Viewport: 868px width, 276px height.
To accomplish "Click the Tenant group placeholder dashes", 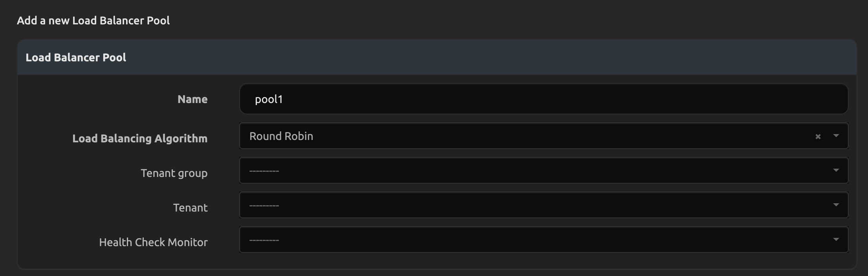I will click(x=264, y=171).
